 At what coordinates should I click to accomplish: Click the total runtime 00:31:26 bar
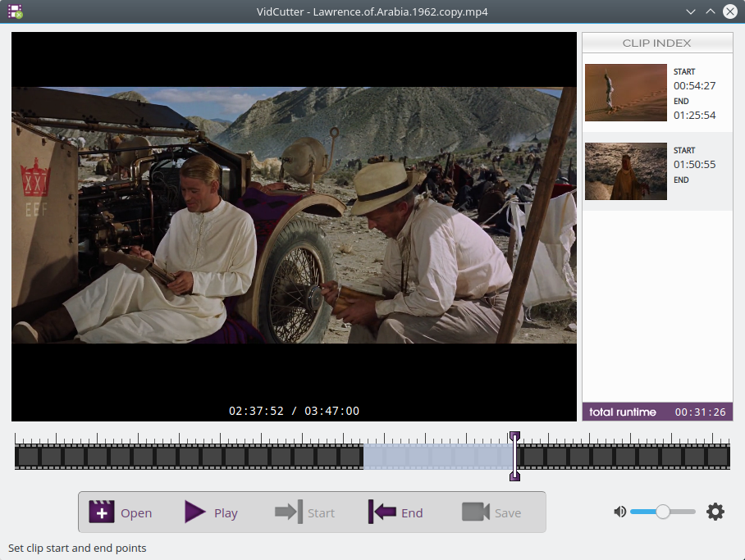(657, 412)
